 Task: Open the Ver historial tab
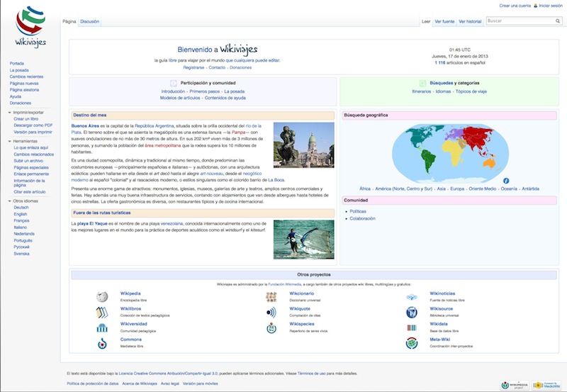pos(470,22)
